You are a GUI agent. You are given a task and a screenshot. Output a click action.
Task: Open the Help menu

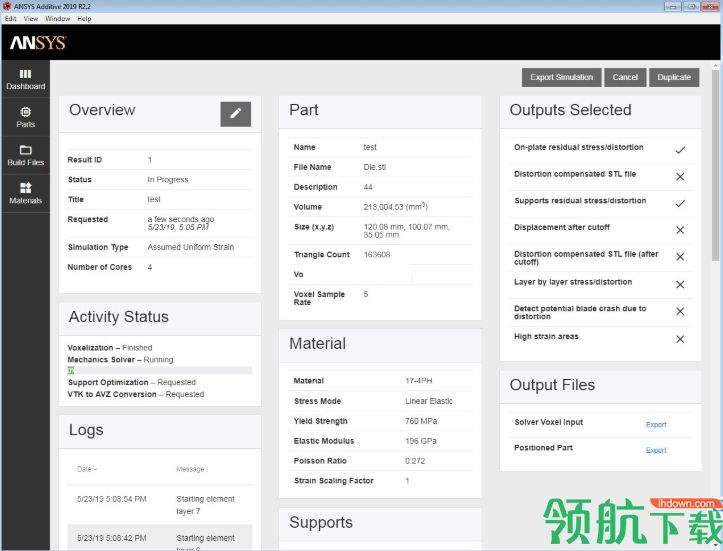coord(84,18)
